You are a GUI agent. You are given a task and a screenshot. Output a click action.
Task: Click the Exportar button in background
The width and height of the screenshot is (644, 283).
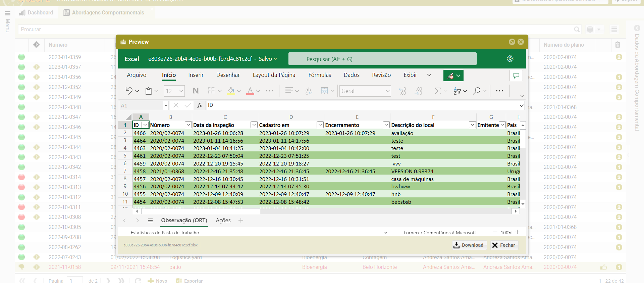[x=190, y=281]
